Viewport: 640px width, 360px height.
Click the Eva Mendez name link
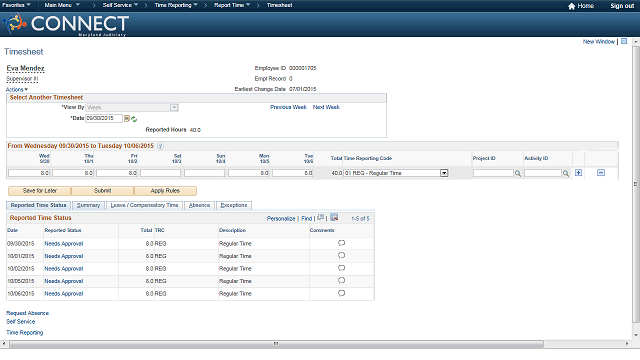coord(25,69)
